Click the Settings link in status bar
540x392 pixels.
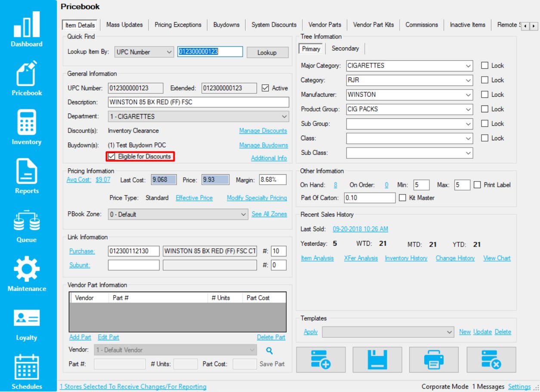click(x=519, y=386)
